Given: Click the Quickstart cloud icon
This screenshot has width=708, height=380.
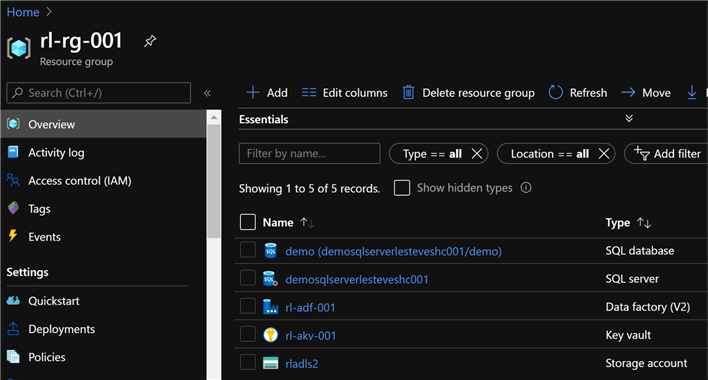Looking at the screenshot, I should pos(13,301).
